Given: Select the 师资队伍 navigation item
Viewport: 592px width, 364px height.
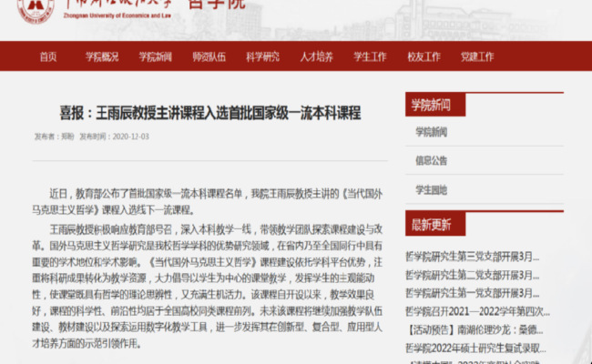Looking at the screenshot, I should point(209,56).
